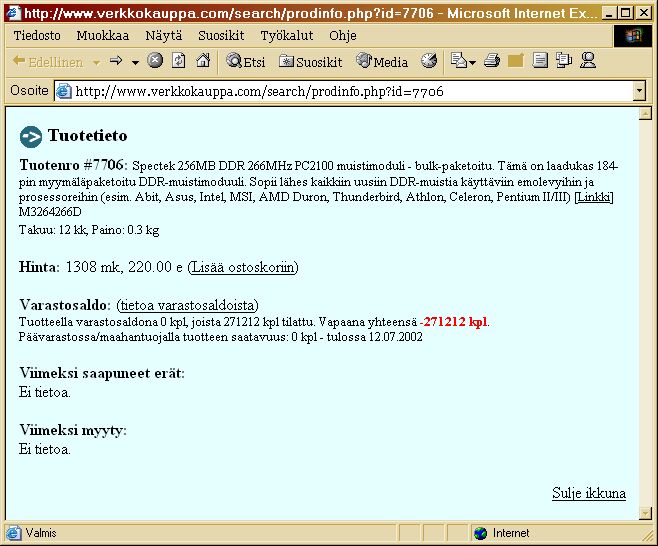Image resolution: width=658 pixels, height=546 pixels.
Task: Open the tietoa varastosaldoista link
Action: click(187, 305)
